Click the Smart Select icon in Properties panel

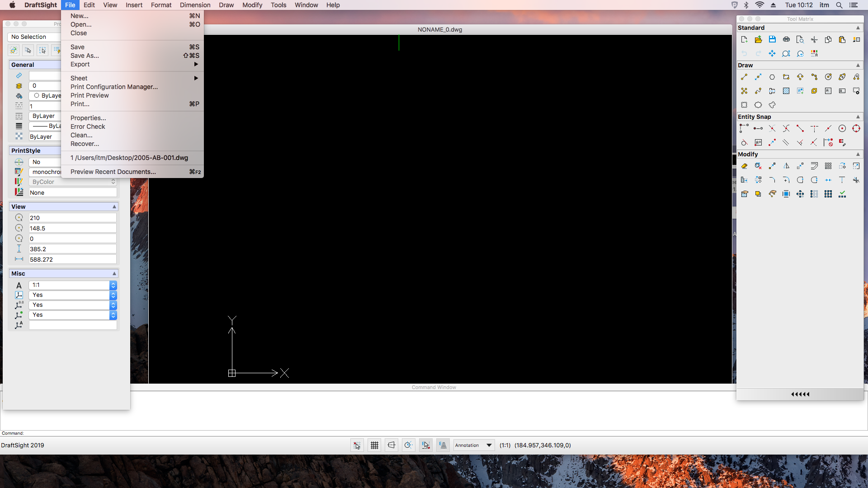[x=57, y=50]
